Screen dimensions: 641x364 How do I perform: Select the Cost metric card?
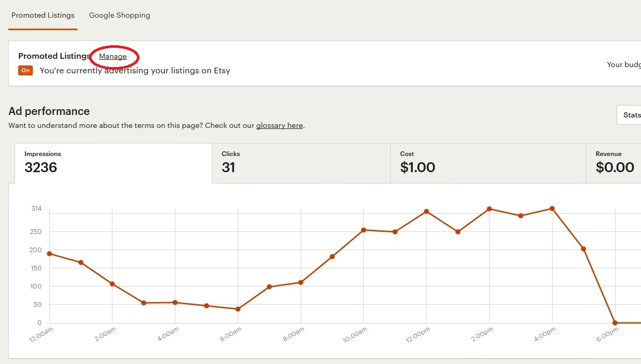coord(488,163)
